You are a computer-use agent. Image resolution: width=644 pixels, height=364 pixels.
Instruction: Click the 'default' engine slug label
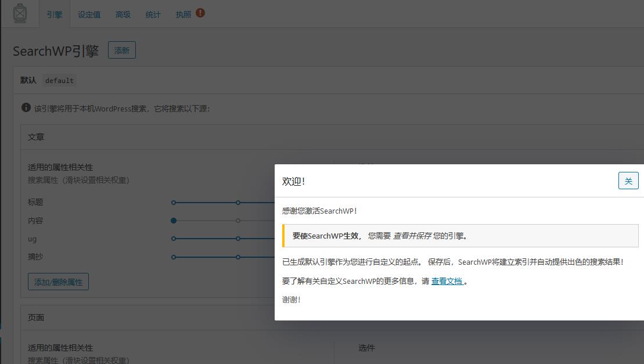pyautogui.click(x=59, y=81)
